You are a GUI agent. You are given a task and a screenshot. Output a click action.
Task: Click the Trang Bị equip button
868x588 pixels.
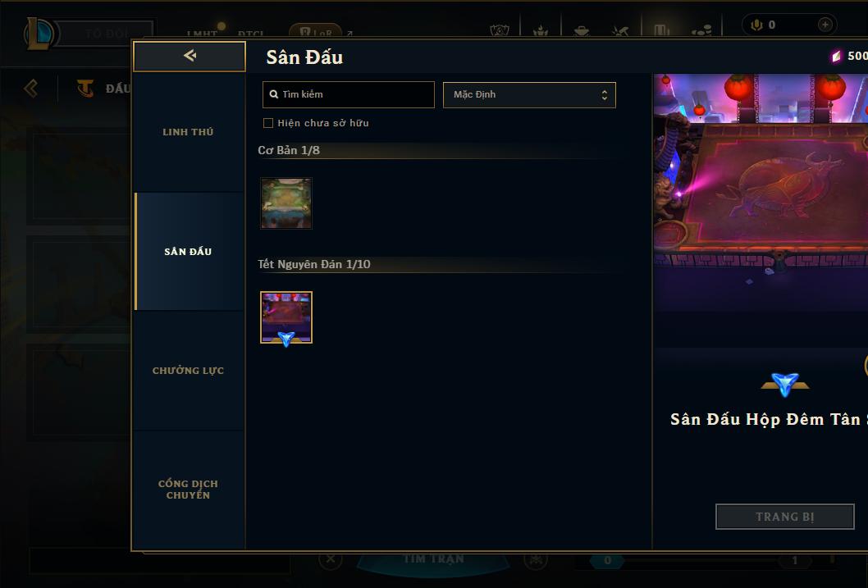785,517
